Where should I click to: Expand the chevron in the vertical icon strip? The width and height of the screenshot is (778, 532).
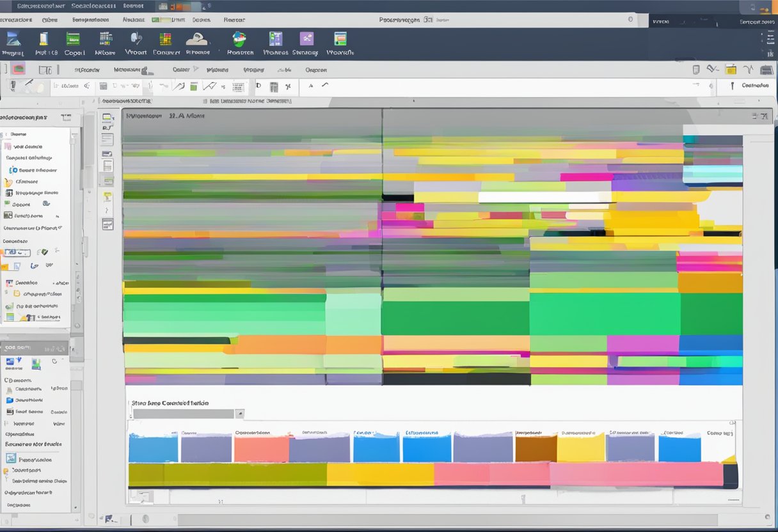coord(107,210)
